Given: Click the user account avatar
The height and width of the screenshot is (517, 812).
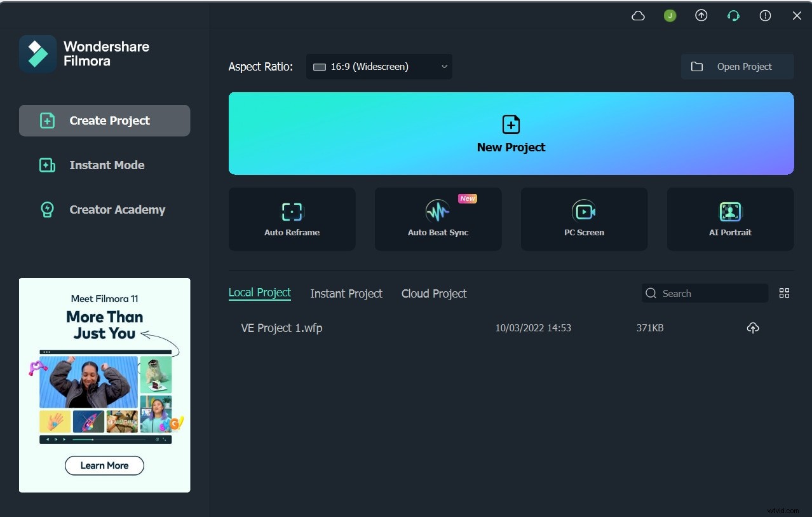Looking at the screenshot, I should (670, 15).
